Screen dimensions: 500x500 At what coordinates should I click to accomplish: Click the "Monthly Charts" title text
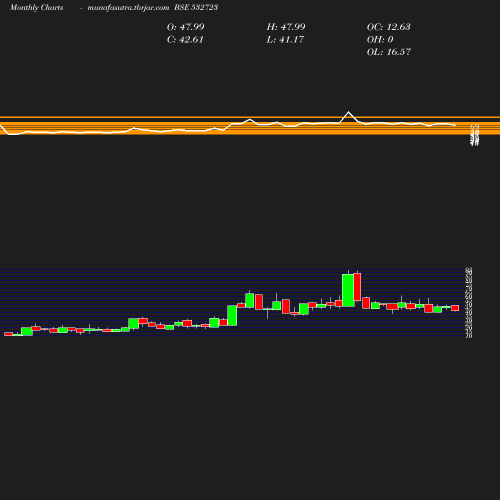36,7
